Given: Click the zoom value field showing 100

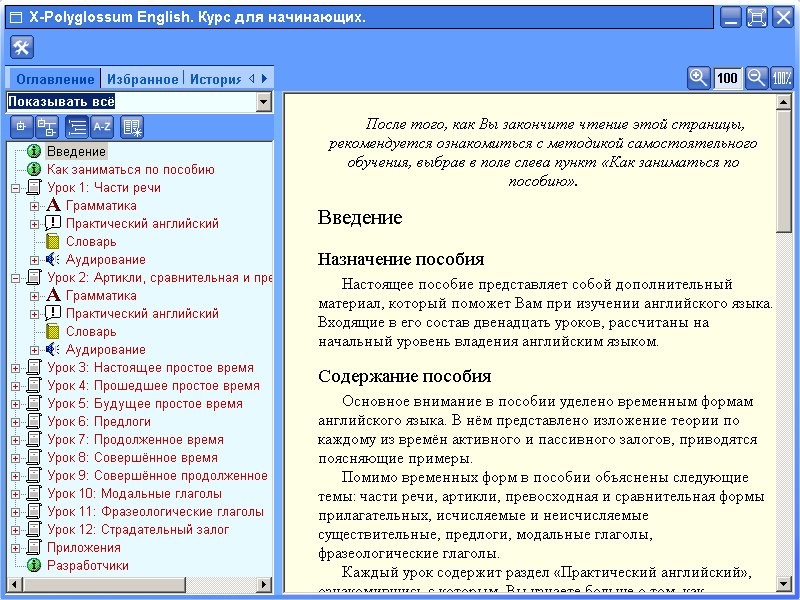Looking at the screenshot, I should tap(727, 78).
